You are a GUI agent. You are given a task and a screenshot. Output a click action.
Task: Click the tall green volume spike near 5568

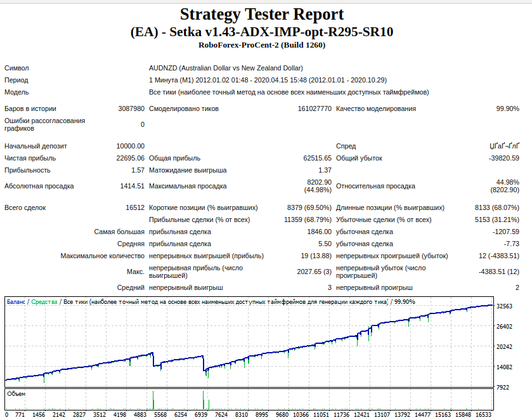(x=153, y=400)
